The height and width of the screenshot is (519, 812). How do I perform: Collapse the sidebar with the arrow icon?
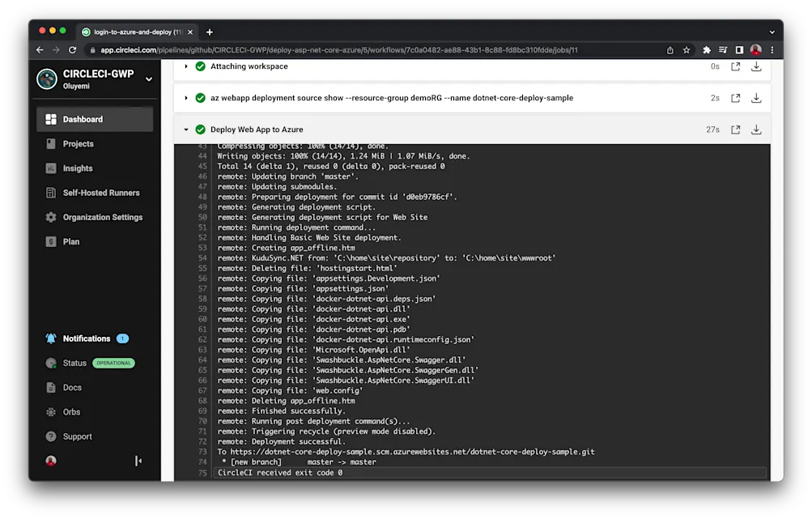(x=138, y=461)
